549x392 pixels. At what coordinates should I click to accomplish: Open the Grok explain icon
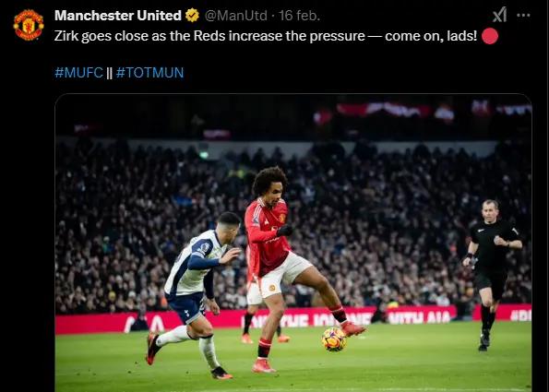click(499, 15)
